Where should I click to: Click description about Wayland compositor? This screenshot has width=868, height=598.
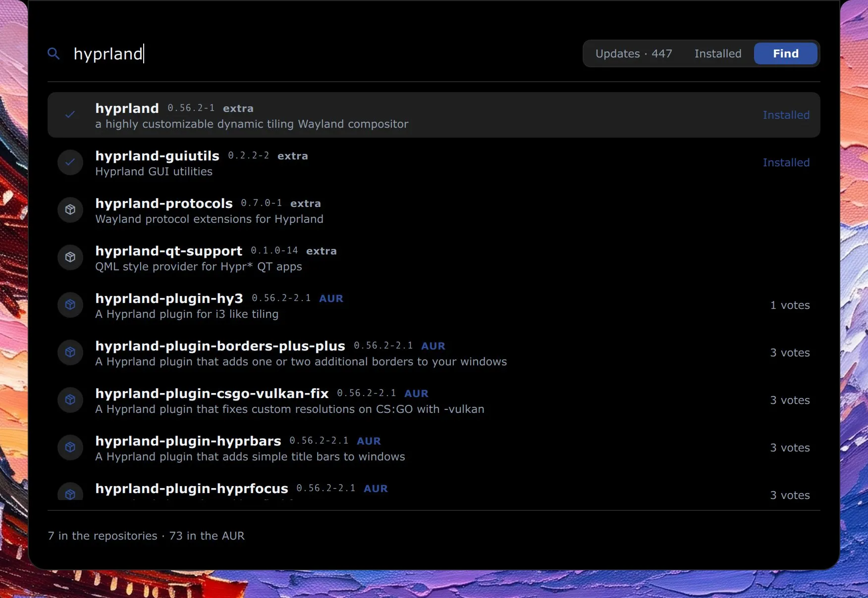click(252, 124)
